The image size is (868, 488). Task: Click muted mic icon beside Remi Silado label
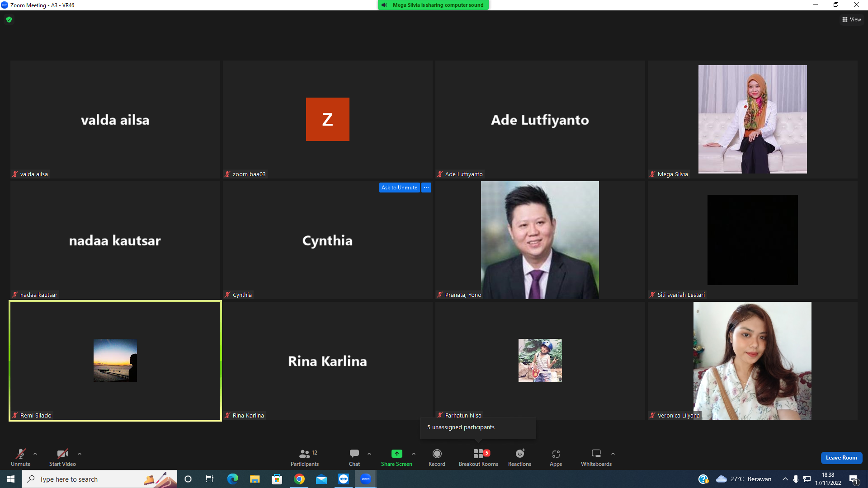tap(15, 415)
